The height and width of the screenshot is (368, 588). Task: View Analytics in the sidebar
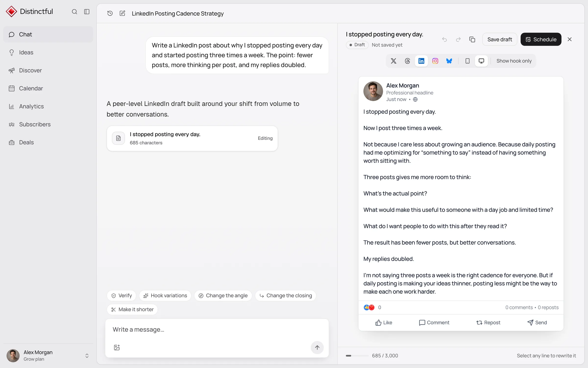point(48,106)
